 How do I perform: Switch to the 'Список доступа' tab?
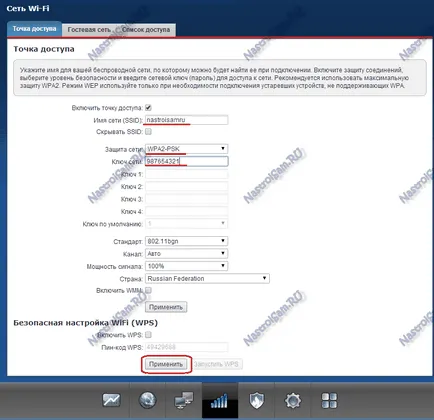(146, 30)
